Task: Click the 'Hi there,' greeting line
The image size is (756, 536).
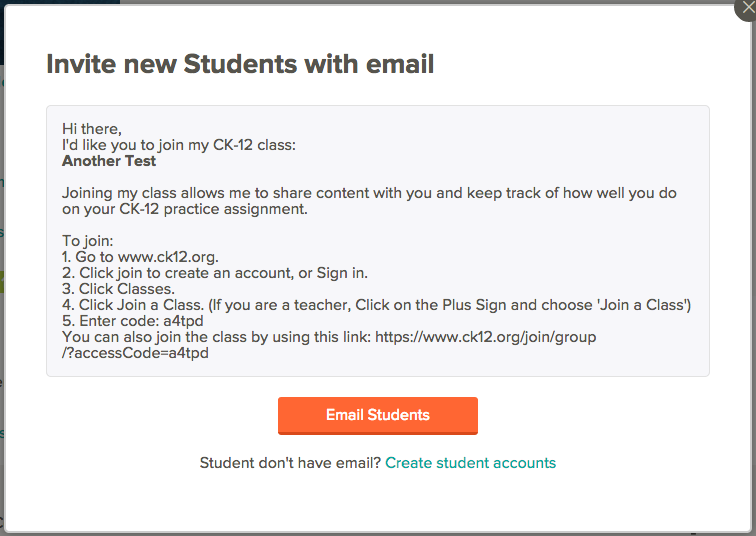Action: tap(92, 129)
